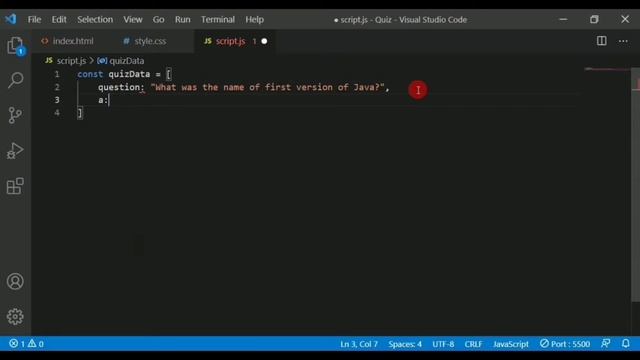Screen dimensions: 640x360
Task: Click the question property on line 2
Action: pos(119,87)
